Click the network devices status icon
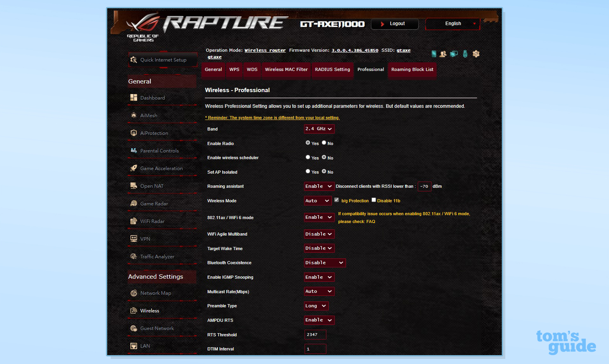This screenshot has width=609, height=364. point(454,54)
